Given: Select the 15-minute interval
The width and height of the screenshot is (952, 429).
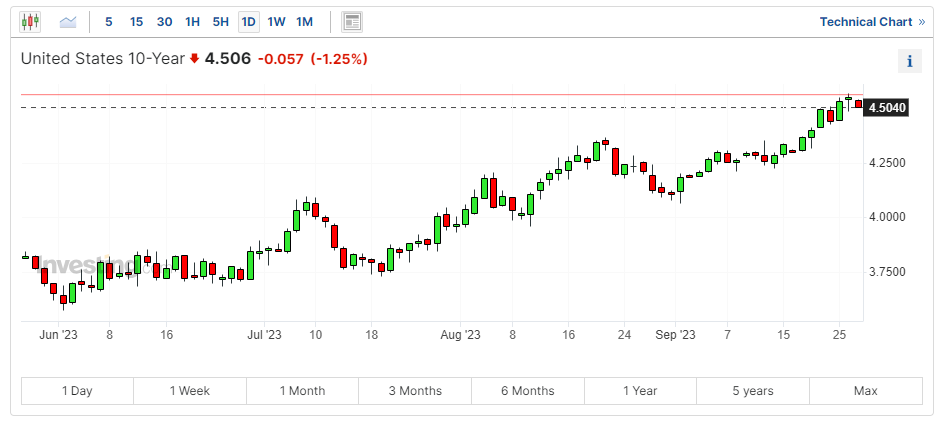Looking at the screenshot, I should (136, 21).
